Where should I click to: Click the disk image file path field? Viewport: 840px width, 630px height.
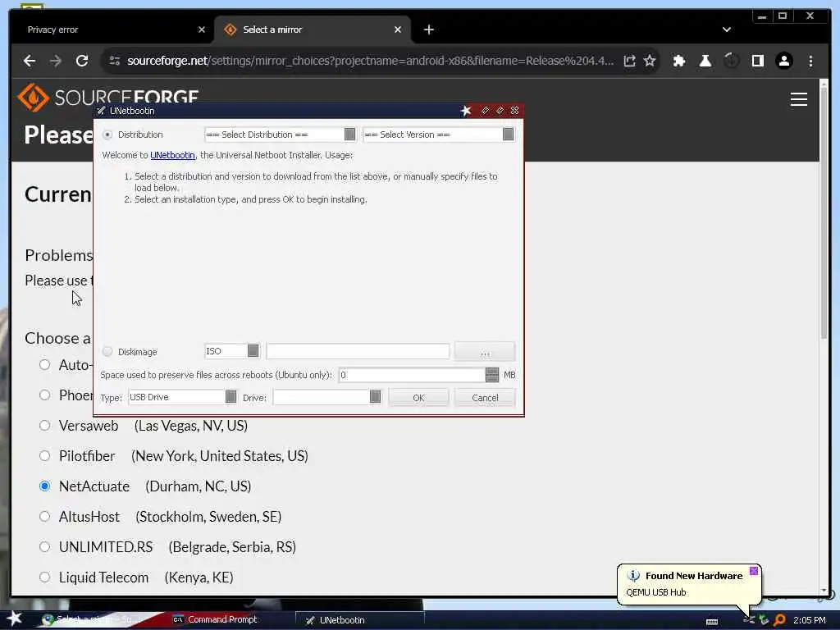[358, 351]
